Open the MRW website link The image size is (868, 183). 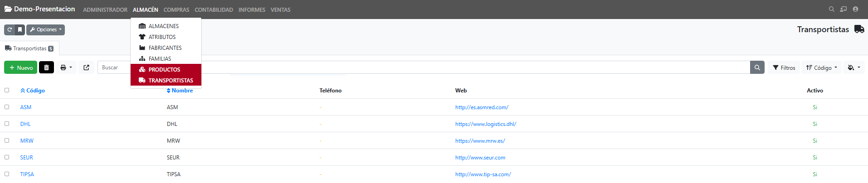tap(480, 141)
